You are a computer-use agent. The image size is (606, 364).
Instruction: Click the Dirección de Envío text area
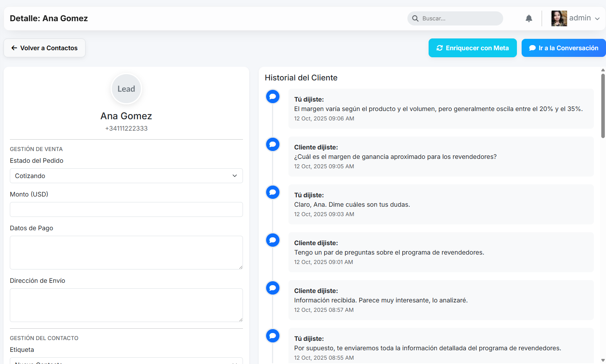126,305
